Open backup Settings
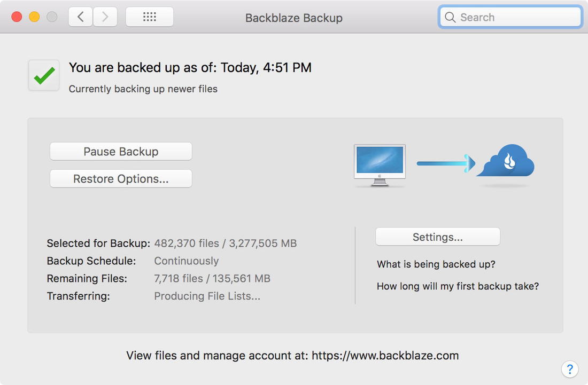This screenshot has width=588, height=385. (437, 237)
